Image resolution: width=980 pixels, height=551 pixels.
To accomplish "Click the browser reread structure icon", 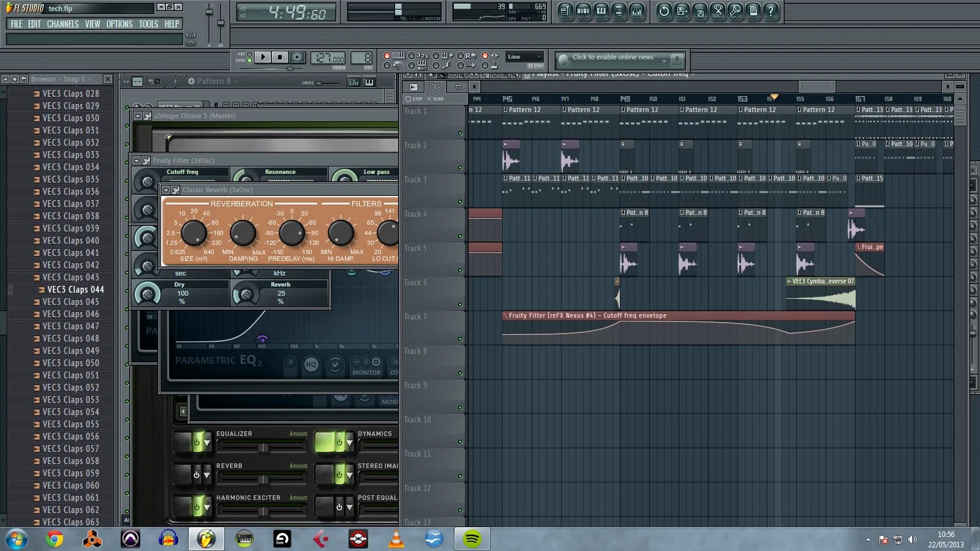I will (24, 79).
